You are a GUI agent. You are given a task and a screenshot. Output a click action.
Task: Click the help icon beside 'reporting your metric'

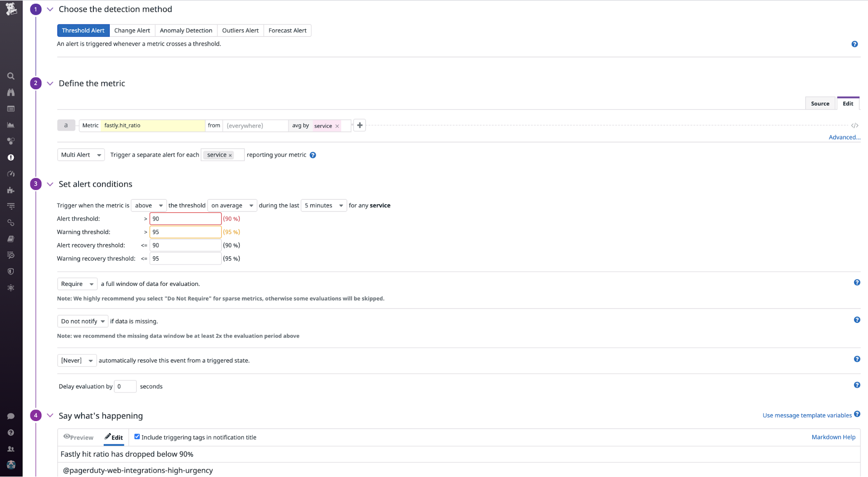(313, 155)
